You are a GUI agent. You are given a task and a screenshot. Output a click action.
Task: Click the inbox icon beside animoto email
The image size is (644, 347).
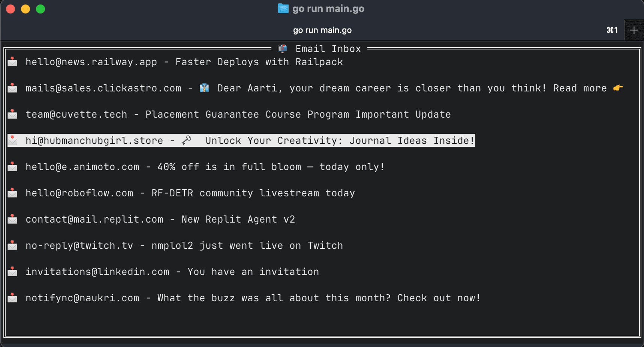(12, 167)
